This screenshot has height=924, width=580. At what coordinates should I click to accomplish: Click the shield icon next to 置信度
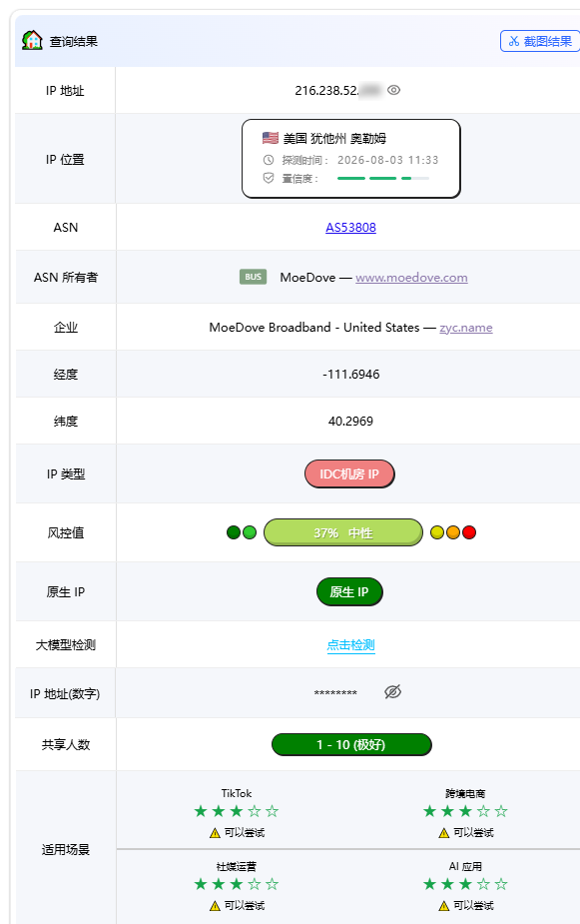269,178
